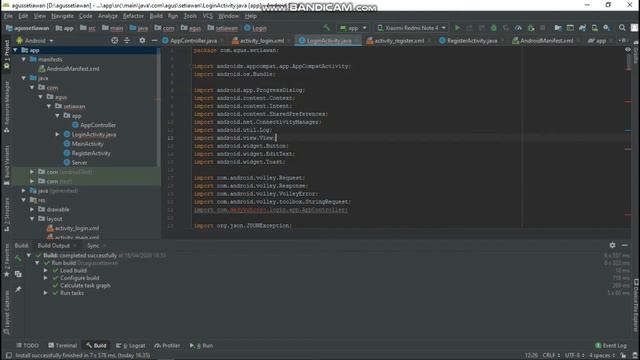Click collapse all icon in Project panel
640x360 pixels.
127,40
